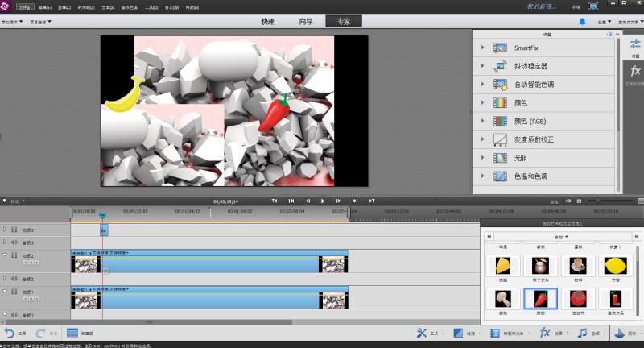Image resolution: width=644 pixels, height=348 pixels.
Task: Open the notification bell icon
Action: 582,22
